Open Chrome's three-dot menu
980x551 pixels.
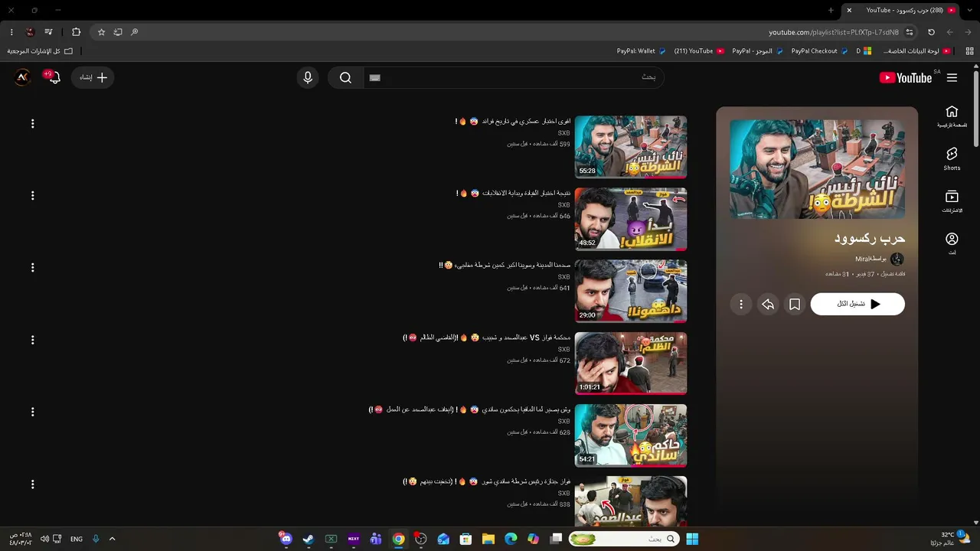pos(11,32)
